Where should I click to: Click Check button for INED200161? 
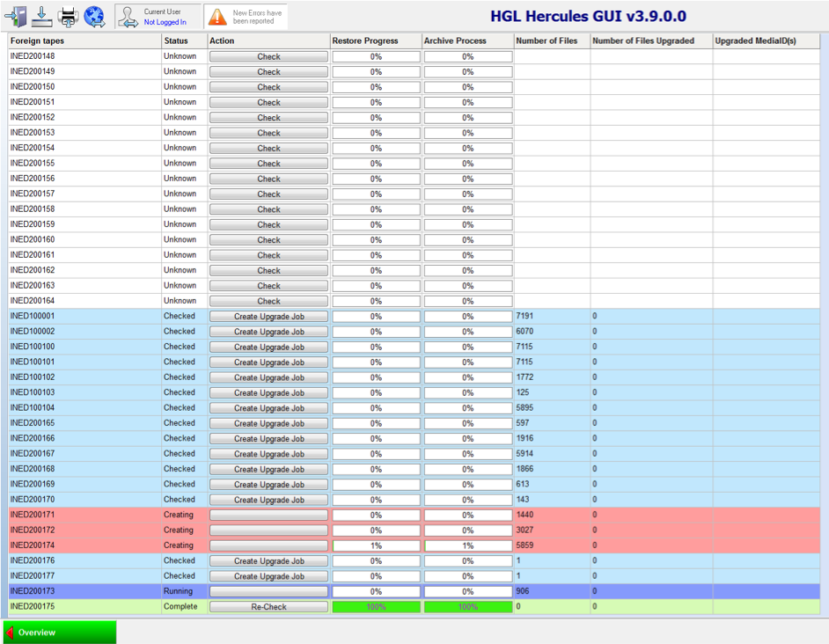(268, 255)
